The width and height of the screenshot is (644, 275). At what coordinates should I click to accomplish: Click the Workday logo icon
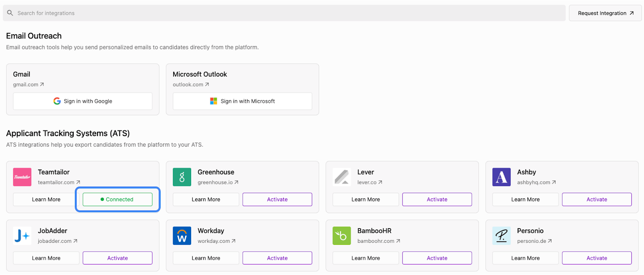182,236
